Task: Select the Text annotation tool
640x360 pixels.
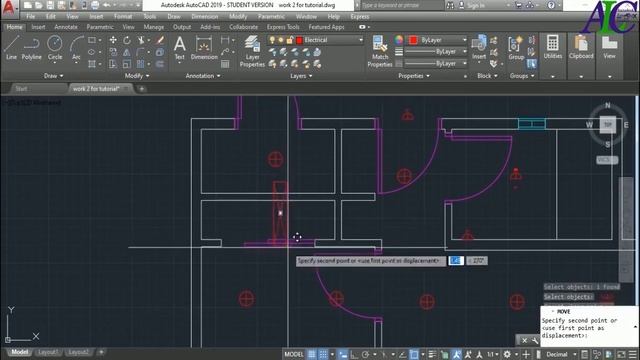Action: pos(180,48)
